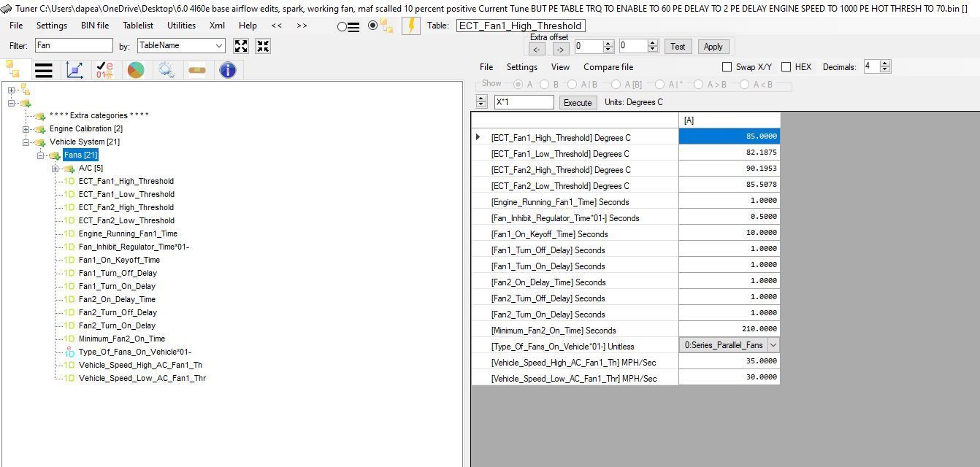Image resolution: width=980 pixels, height=467 pixels.
Task: Enable the Swap X/Y checkbox
Action: tap(727, 67)
